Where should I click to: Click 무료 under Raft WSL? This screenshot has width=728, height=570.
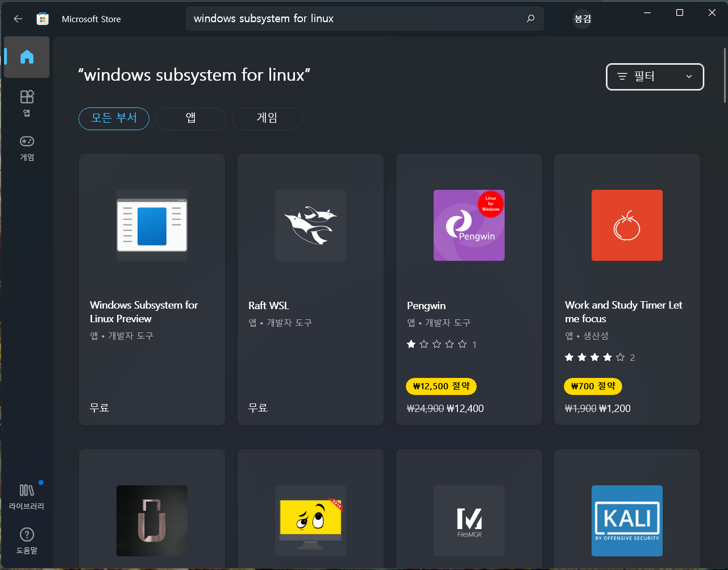click(258, 408)
